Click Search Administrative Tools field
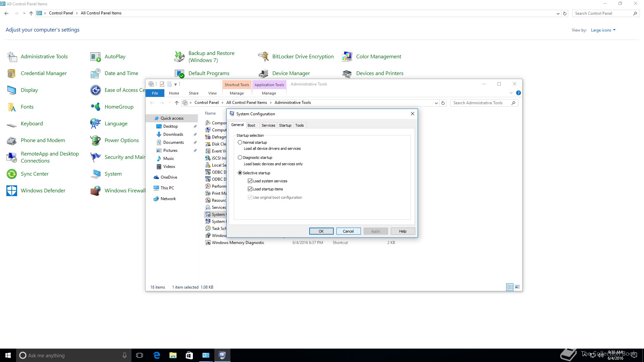 [x=484, y=103]
